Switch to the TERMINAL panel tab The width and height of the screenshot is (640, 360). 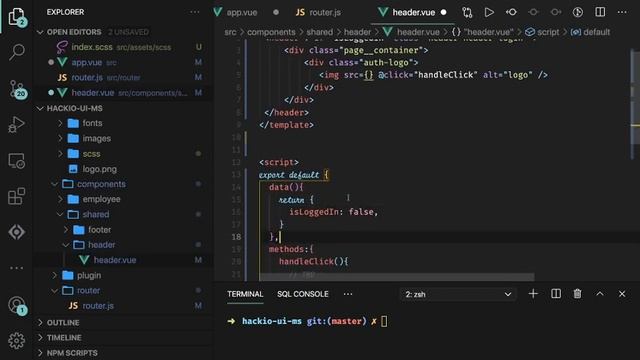point(245,294)
